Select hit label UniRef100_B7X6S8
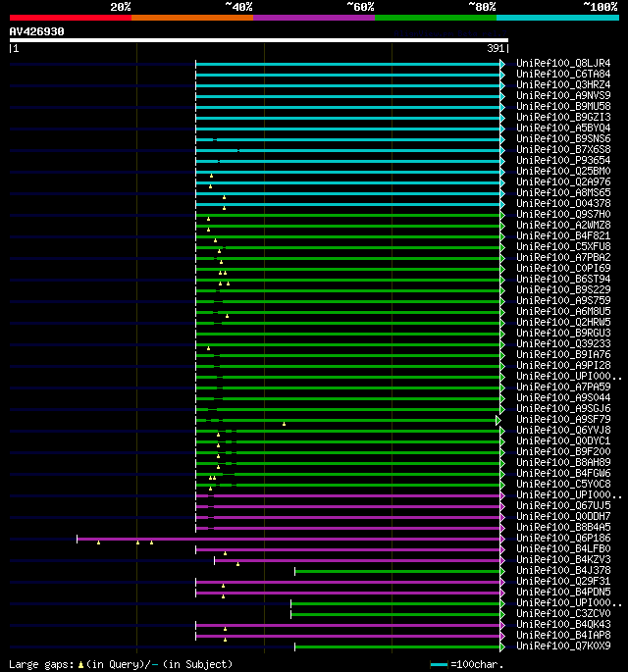This screenshot has width=628, height=672. point(563,149)
